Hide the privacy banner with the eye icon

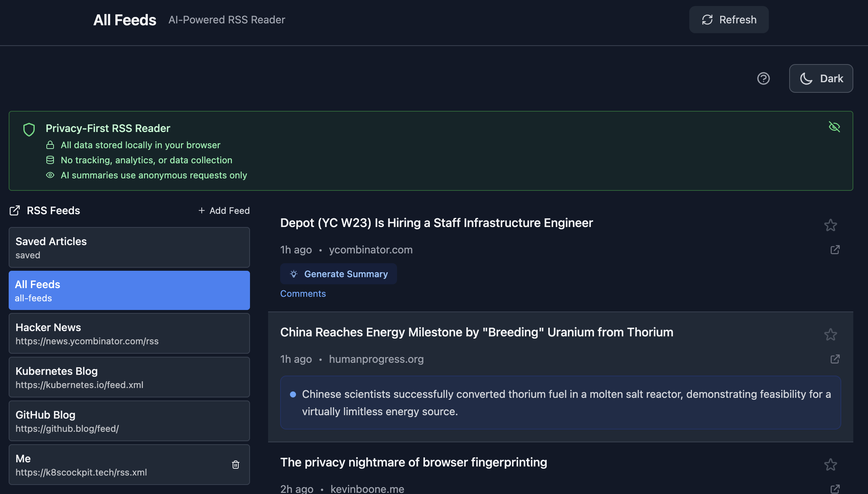coord(835,127)
